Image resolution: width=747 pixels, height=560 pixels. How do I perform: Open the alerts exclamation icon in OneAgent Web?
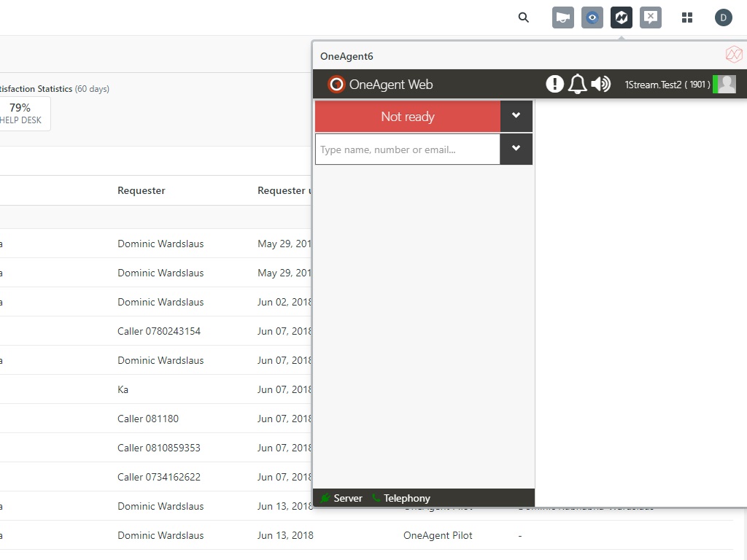point(555,84)
